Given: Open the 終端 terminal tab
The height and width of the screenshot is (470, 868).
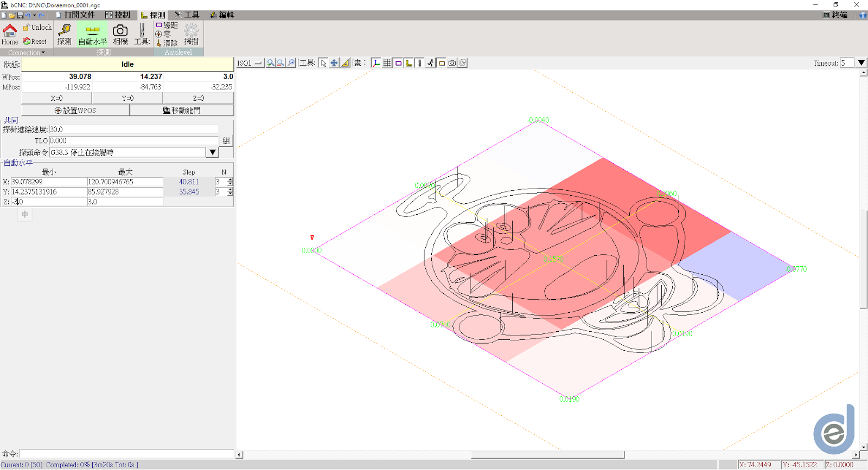Looking at the screenshot, I should coord(835,15).
